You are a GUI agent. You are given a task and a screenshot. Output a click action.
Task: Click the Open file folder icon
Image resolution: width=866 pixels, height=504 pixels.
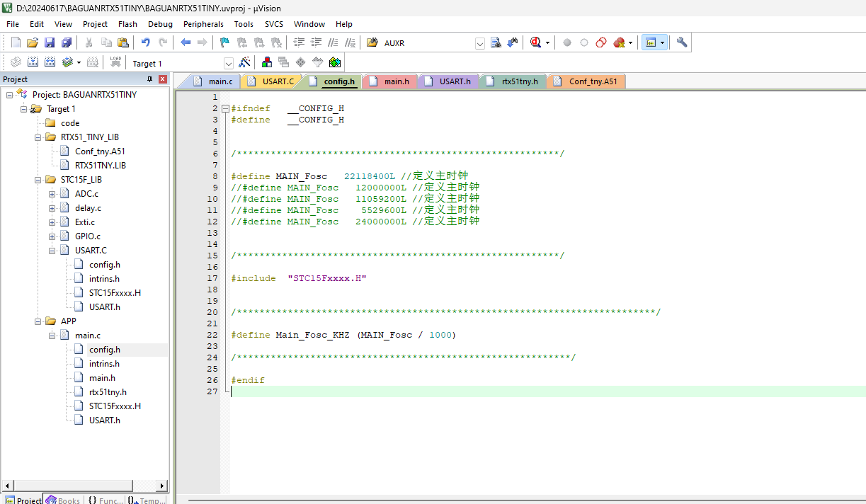33,42
